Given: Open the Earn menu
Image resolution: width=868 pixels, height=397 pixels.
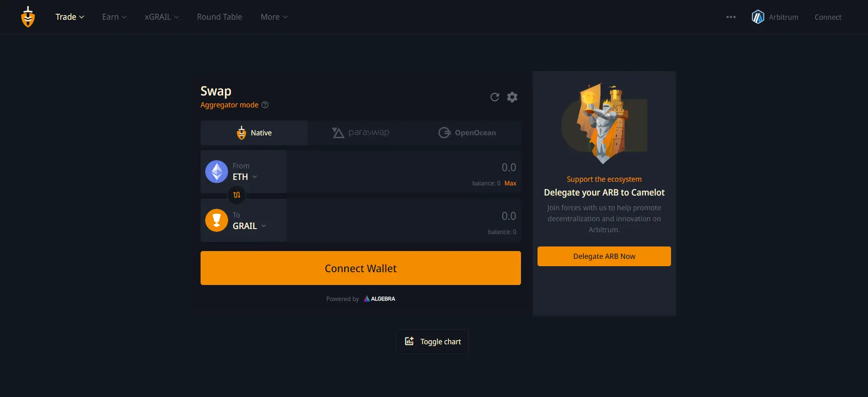Looking at the screenshot, I should (114, 17).
